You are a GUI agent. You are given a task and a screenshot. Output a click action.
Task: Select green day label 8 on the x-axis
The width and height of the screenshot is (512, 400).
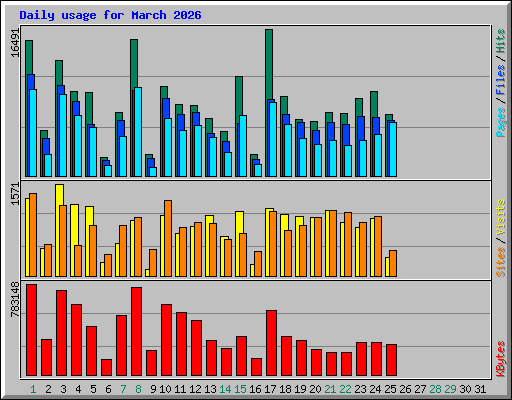coord(138,389)
